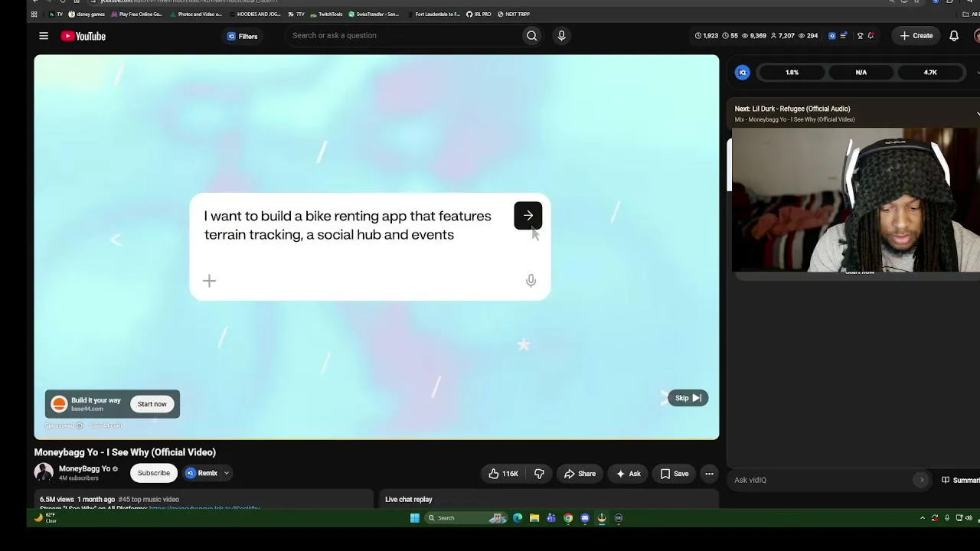Open vidIQ Filters button
980x551 pixels.
[242, 36]
